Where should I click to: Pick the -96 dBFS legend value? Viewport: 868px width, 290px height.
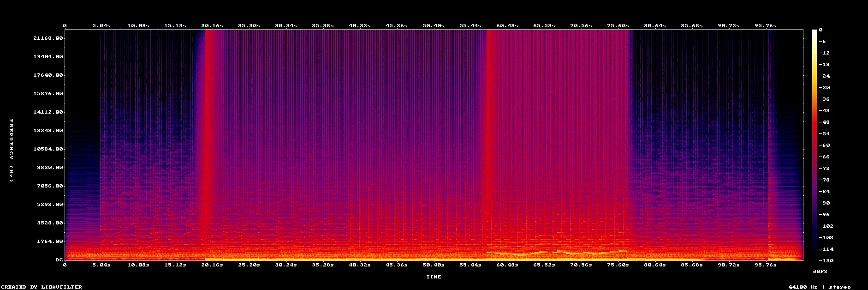pyautogui.click(x=824, y=215)
